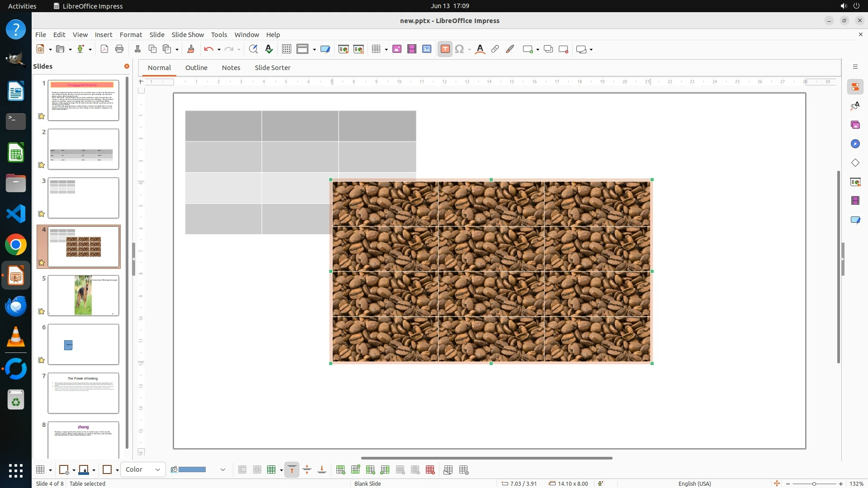This screenshot has width=868, height=488.
Task: Open the Insert Table dropdown arrow
Action: (x=386, y=49)
